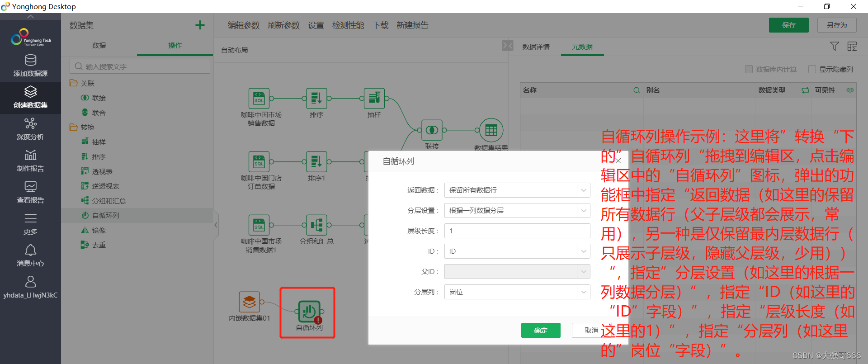
Task: Select 咖啡中国市场销售数据1 SQL node
Action: pos(259,225)
